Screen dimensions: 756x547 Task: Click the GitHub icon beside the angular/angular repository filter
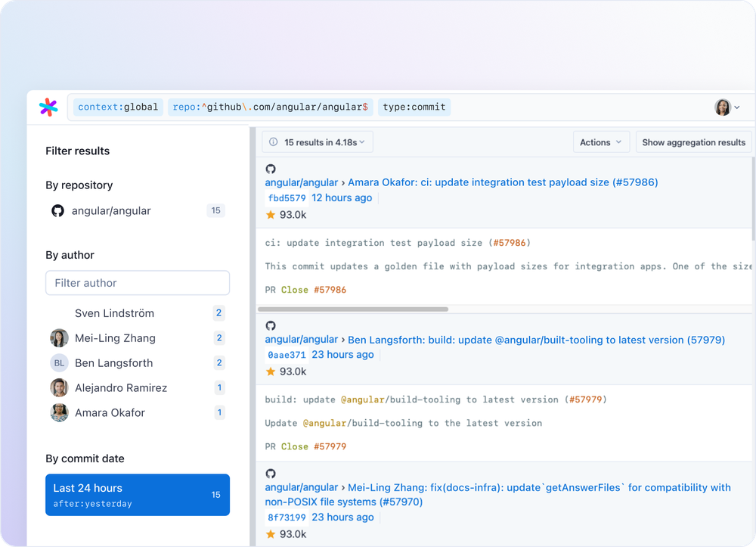pos(57,210)
